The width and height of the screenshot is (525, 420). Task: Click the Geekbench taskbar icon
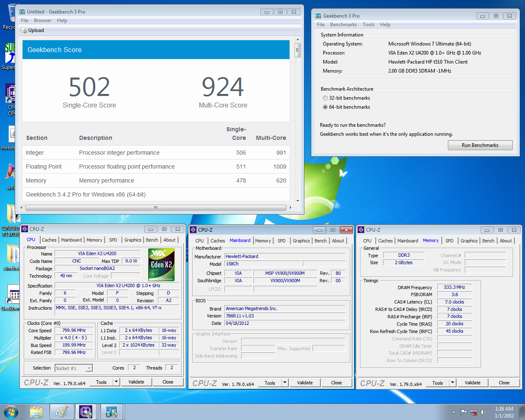[x=111, y=412]
